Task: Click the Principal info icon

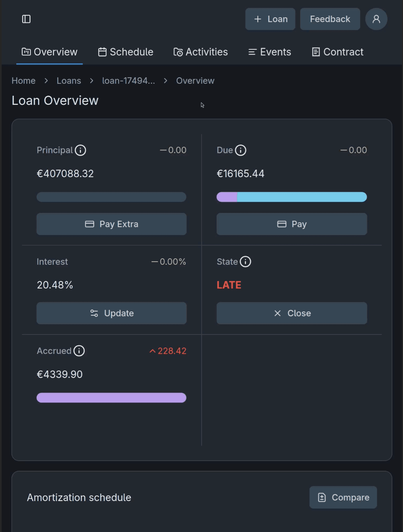Action: coord(80,150)
